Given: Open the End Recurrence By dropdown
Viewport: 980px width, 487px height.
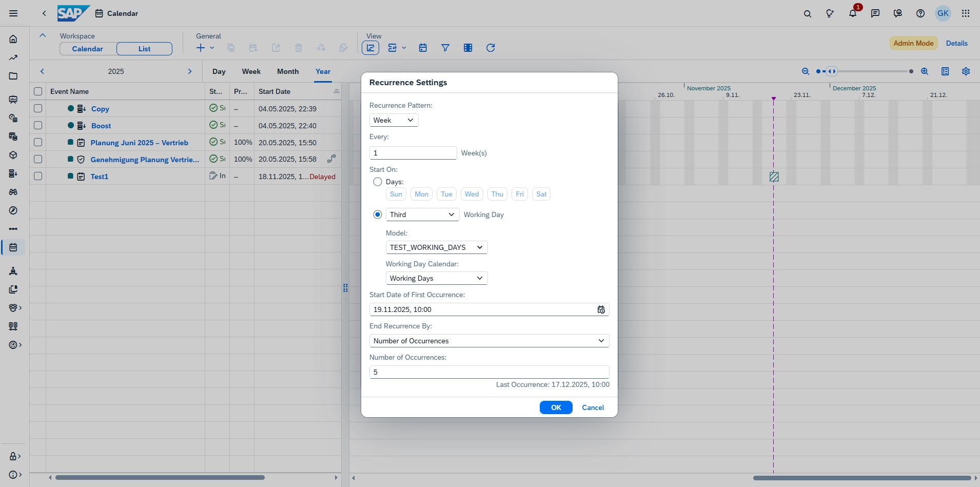Looking at the screenshot, I should (489, 341).
